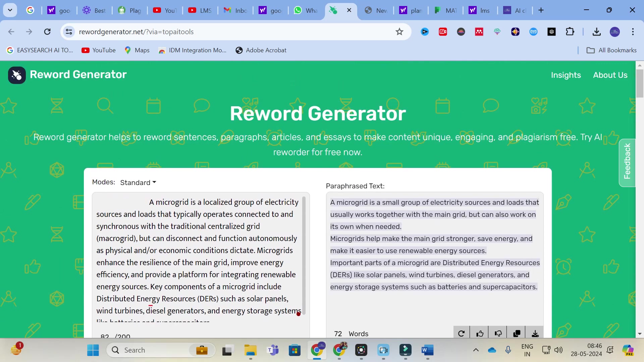Switch to the AI tab
This screenshot has height=362, width=644.
coord(515,10)
